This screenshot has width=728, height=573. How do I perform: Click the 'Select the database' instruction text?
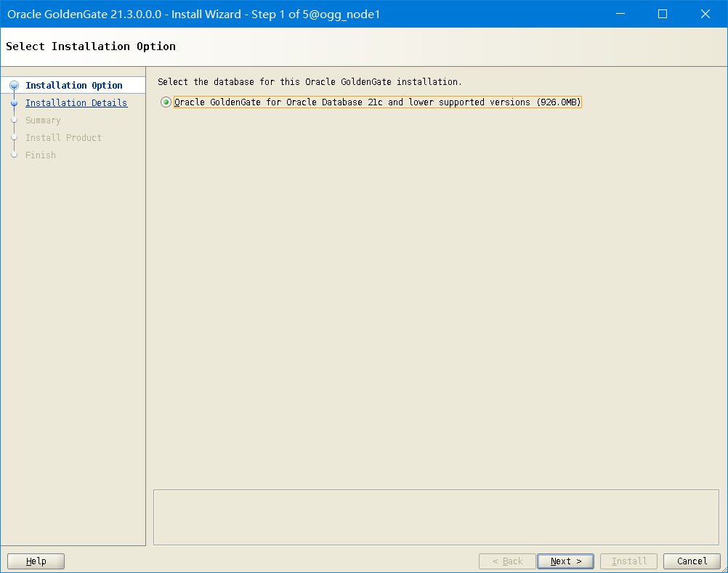[x=310, y=81]
